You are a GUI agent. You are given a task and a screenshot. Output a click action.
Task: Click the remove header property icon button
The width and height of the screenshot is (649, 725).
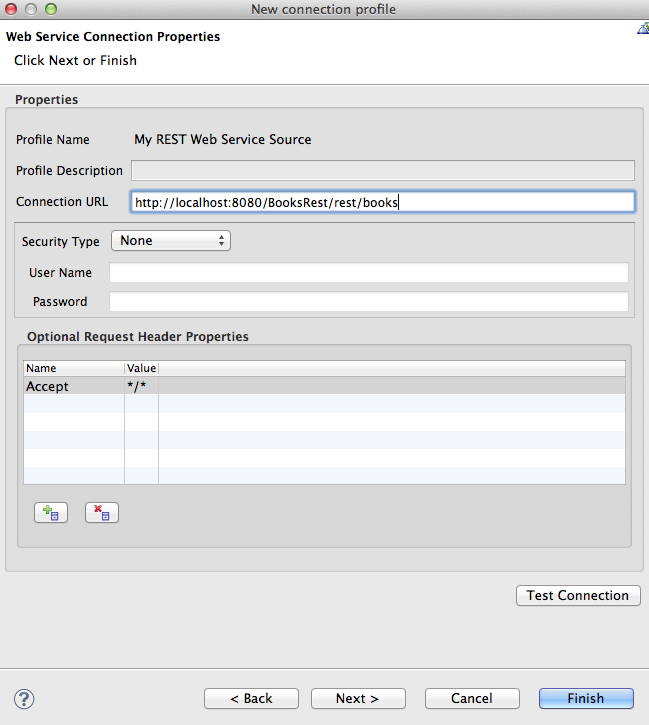coord(102,512)
